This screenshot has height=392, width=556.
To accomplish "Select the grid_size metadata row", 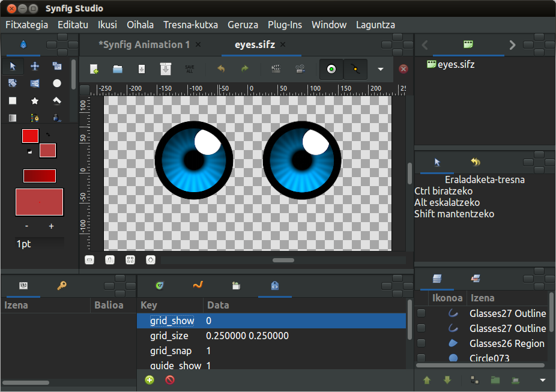I will (x=271, y=336).
